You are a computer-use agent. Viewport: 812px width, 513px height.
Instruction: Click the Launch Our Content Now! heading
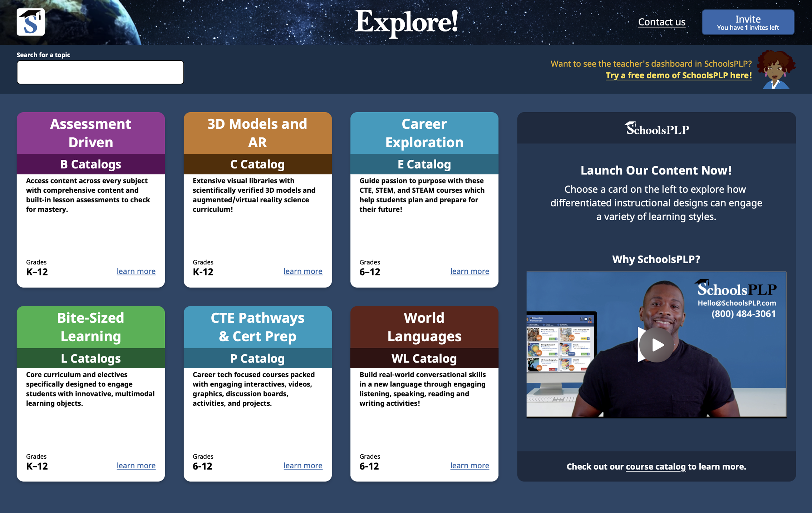pos(656,170)
